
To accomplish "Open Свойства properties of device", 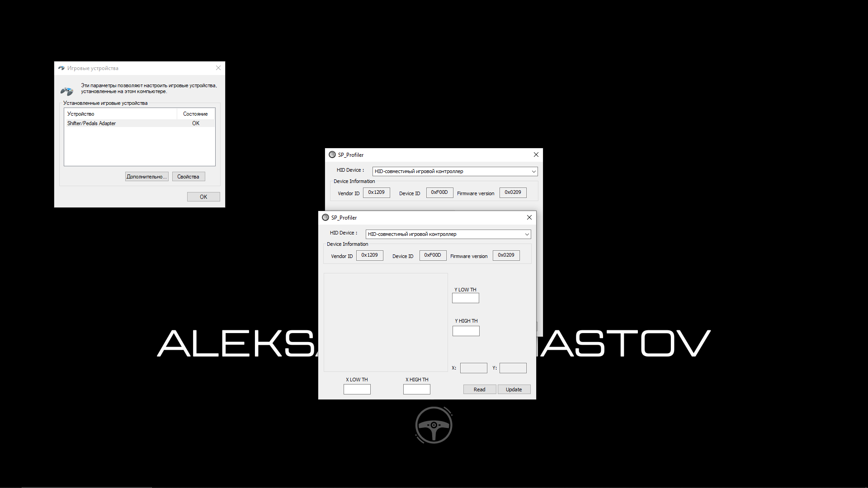I will [188, 177].
